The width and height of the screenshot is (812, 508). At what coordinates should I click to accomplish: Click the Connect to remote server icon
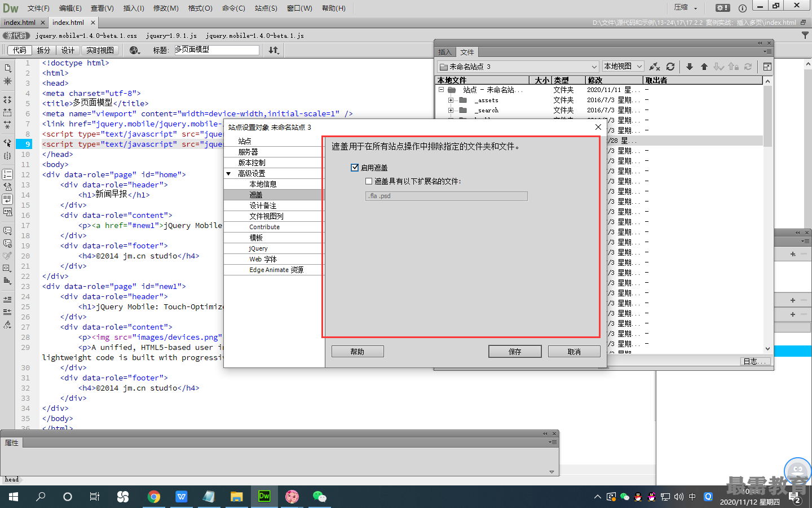pos(654,67)
